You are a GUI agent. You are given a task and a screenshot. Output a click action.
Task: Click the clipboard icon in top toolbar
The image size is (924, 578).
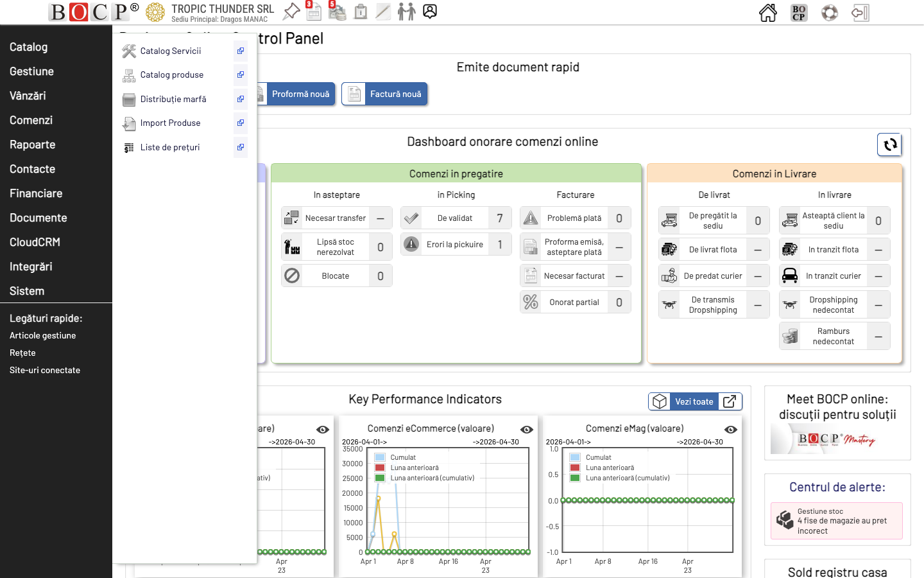point(361,12)
